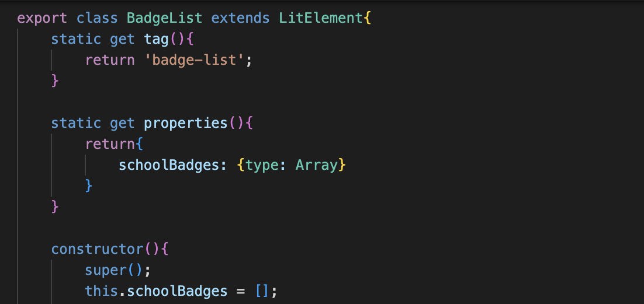Click the this keyword

coord(101,291)
